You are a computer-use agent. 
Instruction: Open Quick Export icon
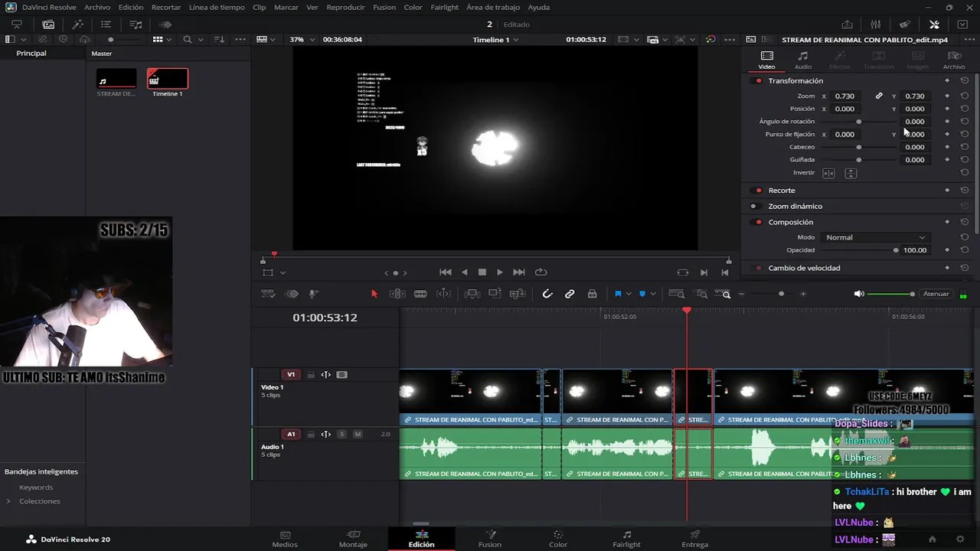click(847, 24)
